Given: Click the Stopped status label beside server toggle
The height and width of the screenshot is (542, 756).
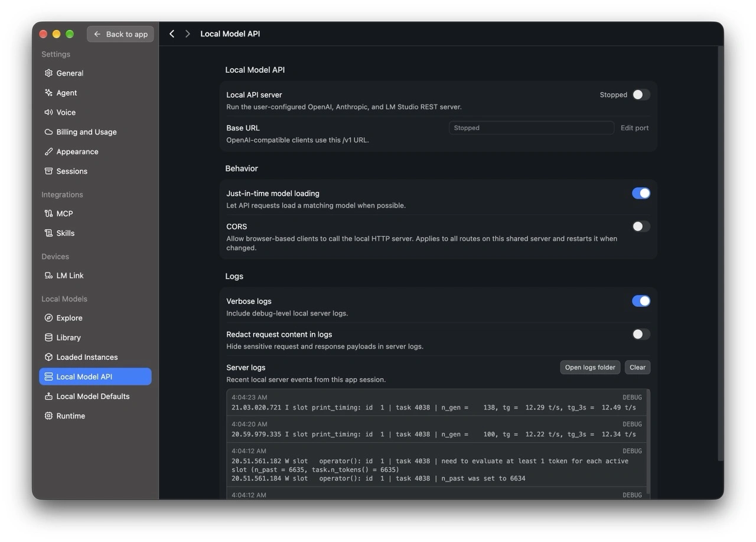Looking at the screenshot, I should (x=614, y=95).
